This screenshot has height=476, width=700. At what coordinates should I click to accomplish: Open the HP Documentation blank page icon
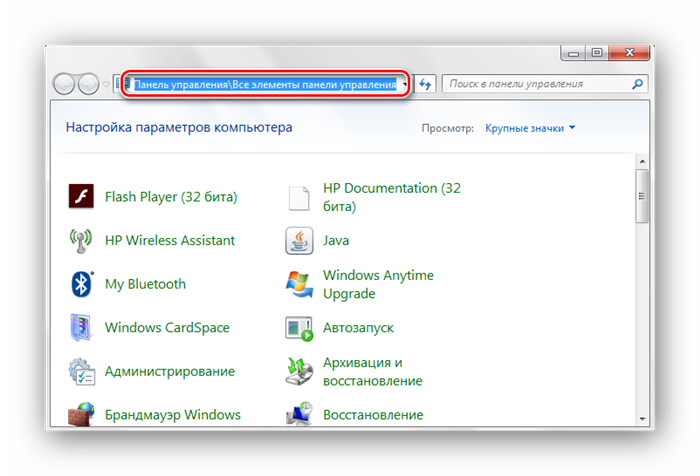coord(299,198)
